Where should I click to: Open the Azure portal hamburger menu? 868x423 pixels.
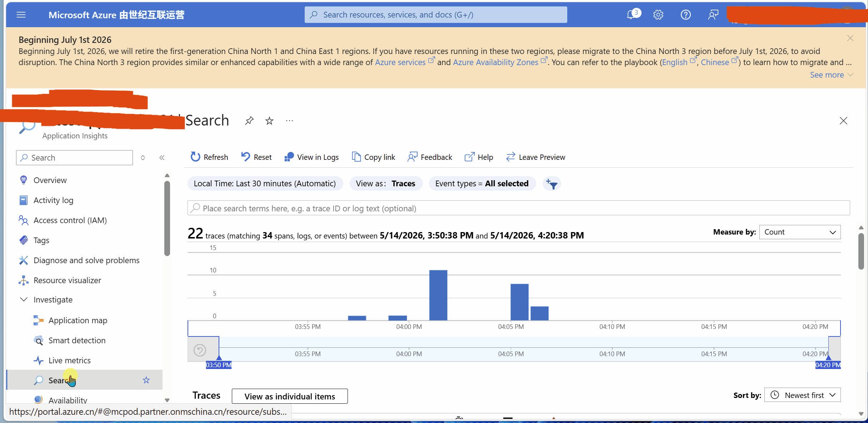(21, 15)
